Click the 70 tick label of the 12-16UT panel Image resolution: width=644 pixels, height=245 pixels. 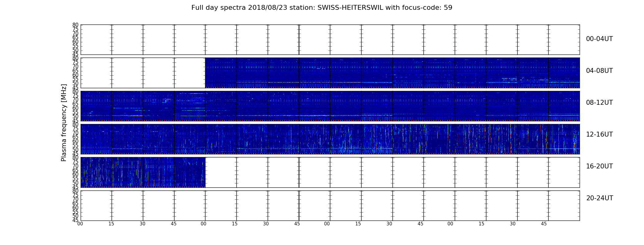click(75, 133)
